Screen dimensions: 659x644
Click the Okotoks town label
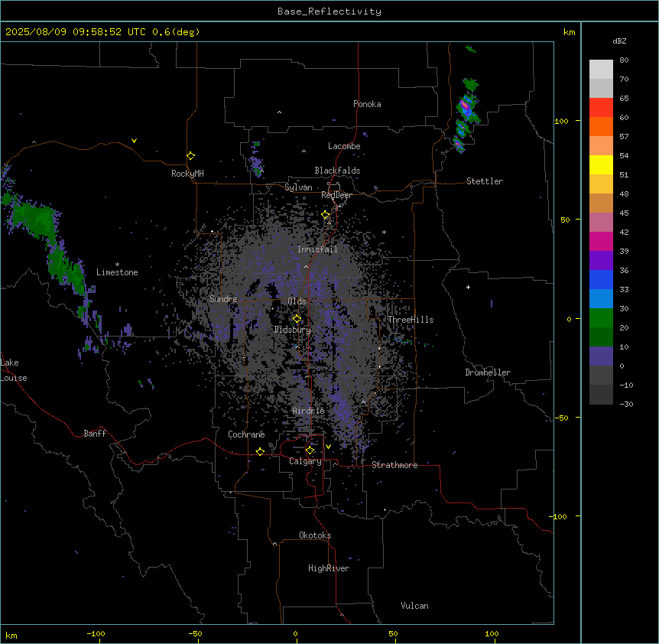(x=315, y=535)
